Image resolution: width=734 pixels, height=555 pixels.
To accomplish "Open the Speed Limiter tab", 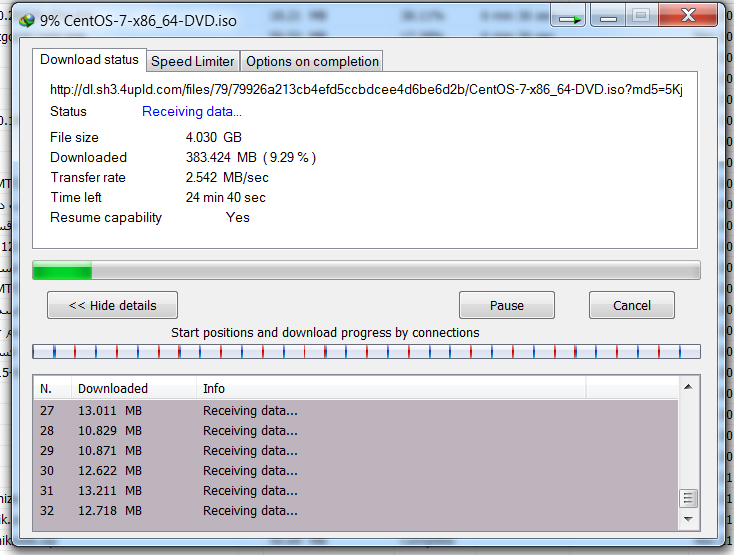I will coord(193,61).
